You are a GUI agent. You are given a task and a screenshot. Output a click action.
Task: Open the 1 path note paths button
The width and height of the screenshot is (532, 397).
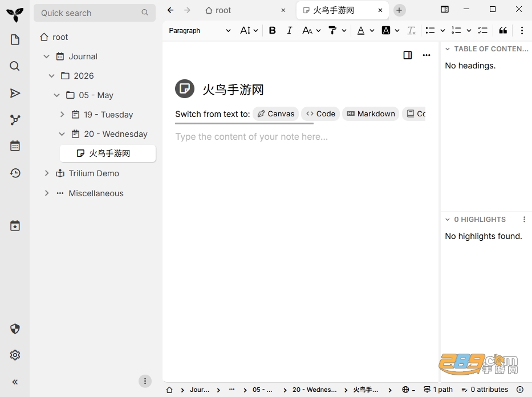[x=438, y=390]
